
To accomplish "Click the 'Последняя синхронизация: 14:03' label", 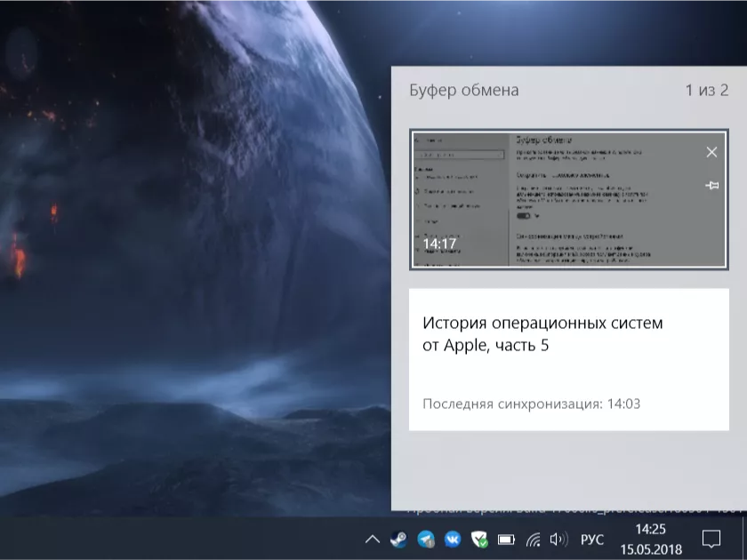I will click(531, 404).
